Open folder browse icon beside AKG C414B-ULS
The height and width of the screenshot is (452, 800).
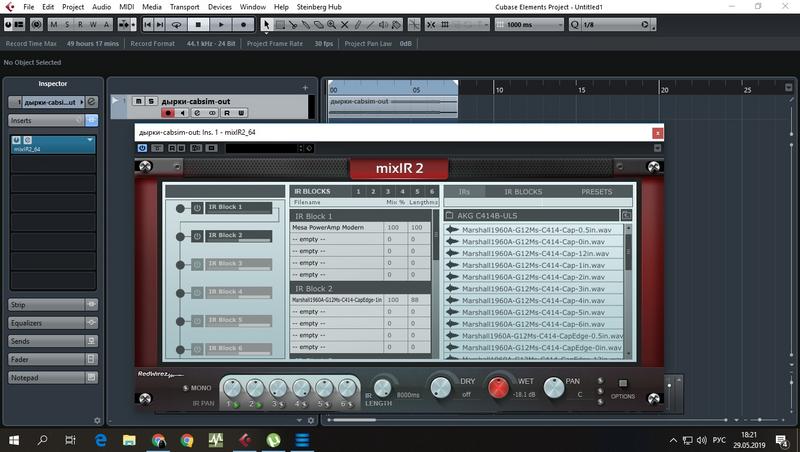click(x=626, y=215)
